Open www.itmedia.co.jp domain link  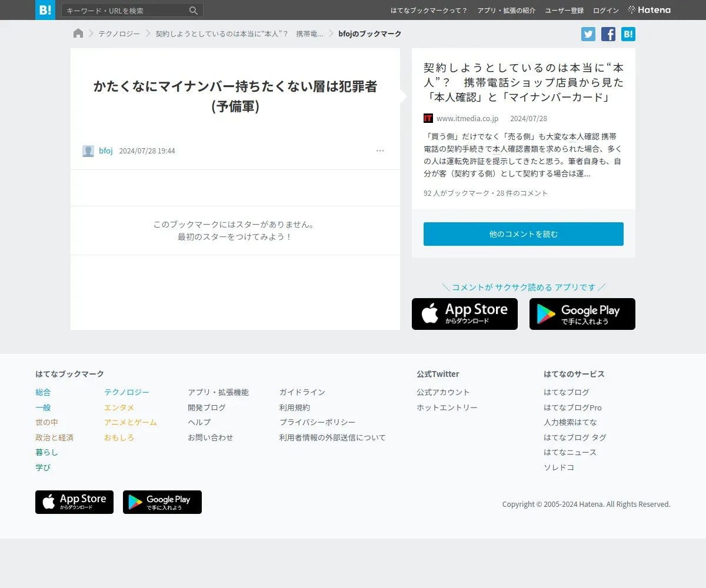click(x=467, y=119)
